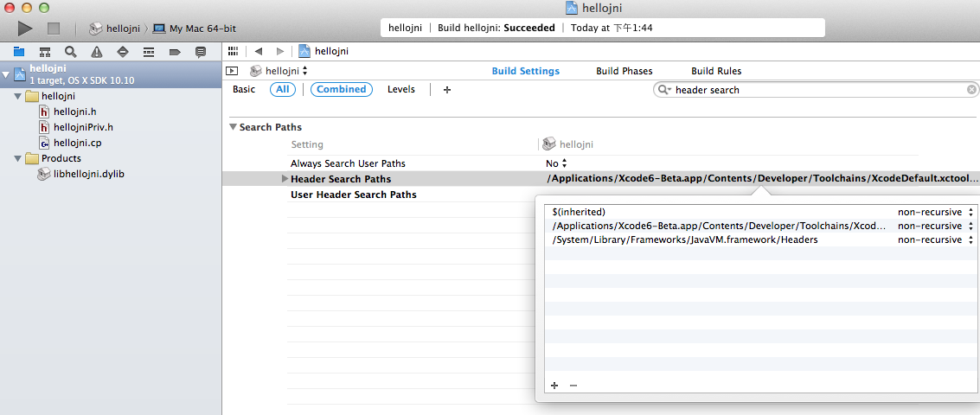Click the minus button in paths popover

[x=573, y=386]
